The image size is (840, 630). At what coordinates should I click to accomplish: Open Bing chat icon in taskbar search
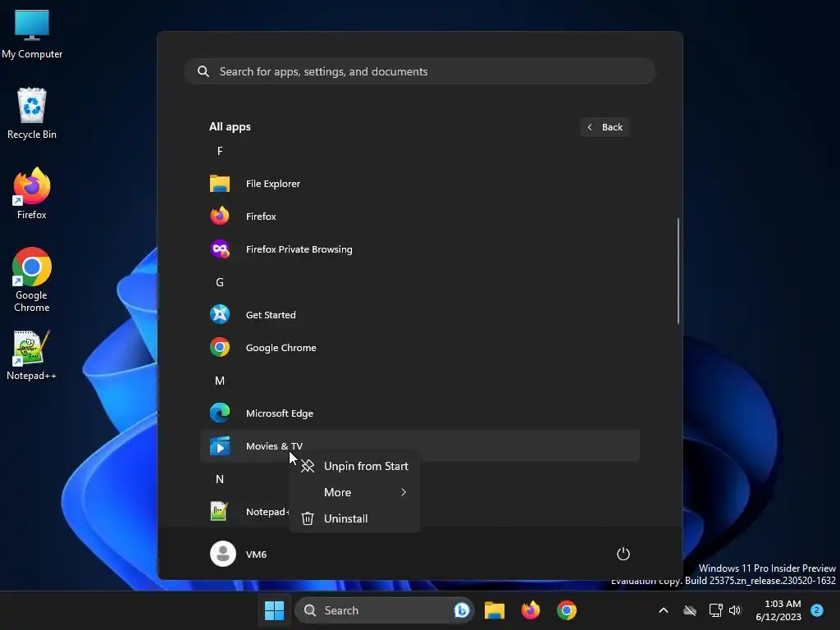click(461, 610)
